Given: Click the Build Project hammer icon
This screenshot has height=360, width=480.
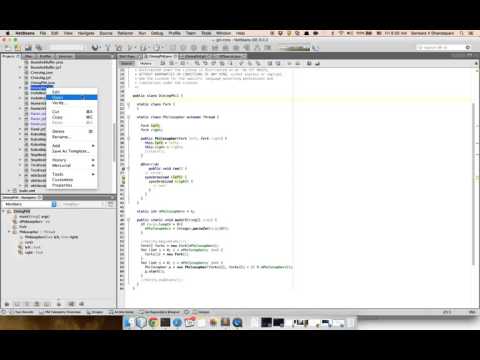Looking at the screenshot, I should (108, 48).
